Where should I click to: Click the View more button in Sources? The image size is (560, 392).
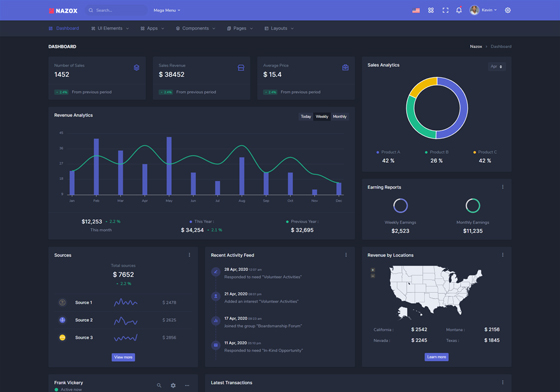[x=123, y=357]
